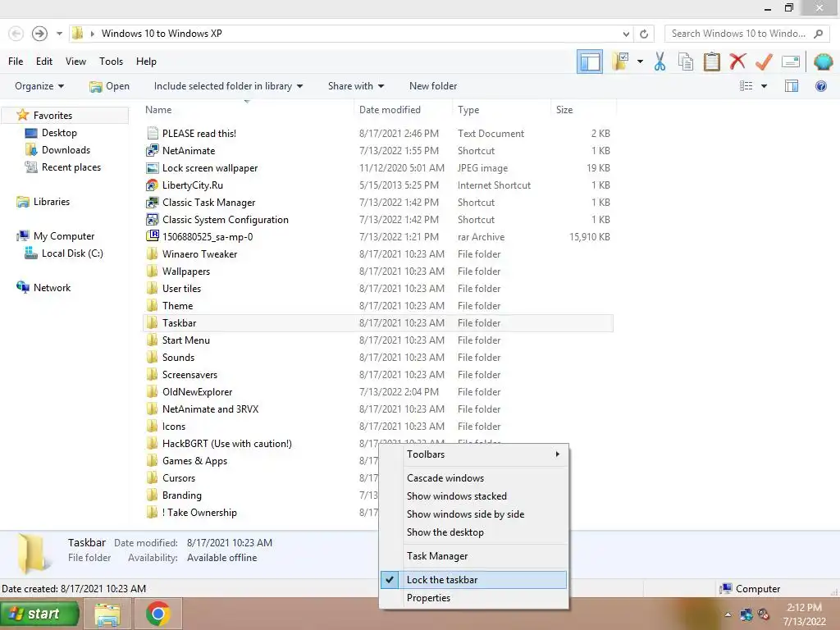Expand the Organize dropdown
This screenshot has height=630, width=840.
[39, 85]
